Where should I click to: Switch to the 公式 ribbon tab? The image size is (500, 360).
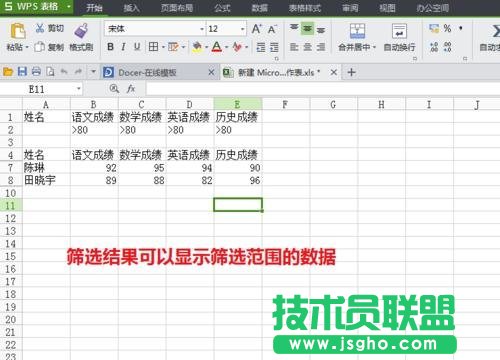click(x=222, y=8)
